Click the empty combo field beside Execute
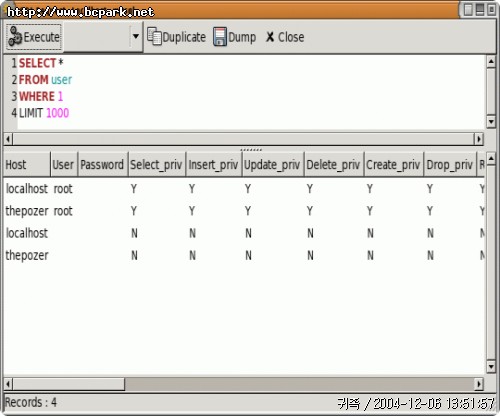This screenshot has width=500, height=416. pos(97,36)
